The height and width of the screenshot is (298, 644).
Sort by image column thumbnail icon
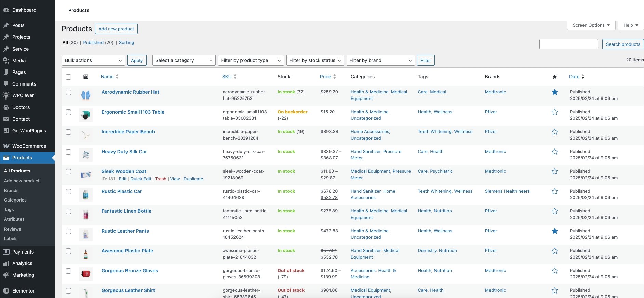coord(86,77)
